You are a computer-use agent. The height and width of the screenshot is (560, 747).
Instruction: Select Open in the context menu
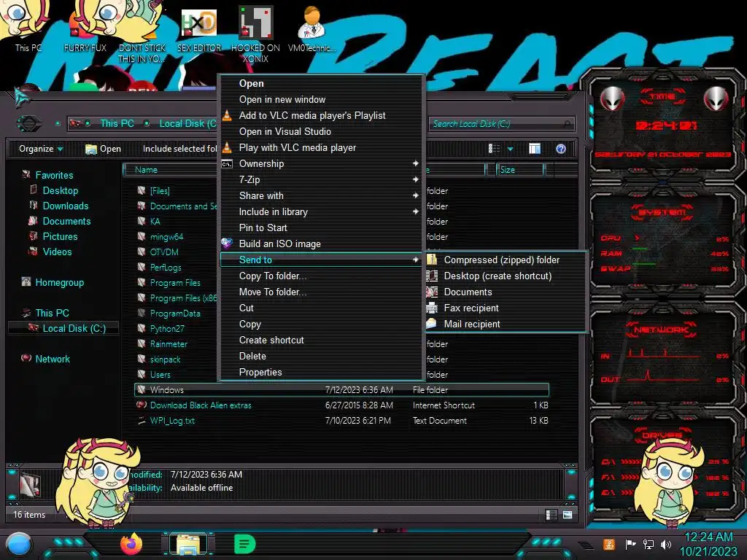(x=322, y=83)
